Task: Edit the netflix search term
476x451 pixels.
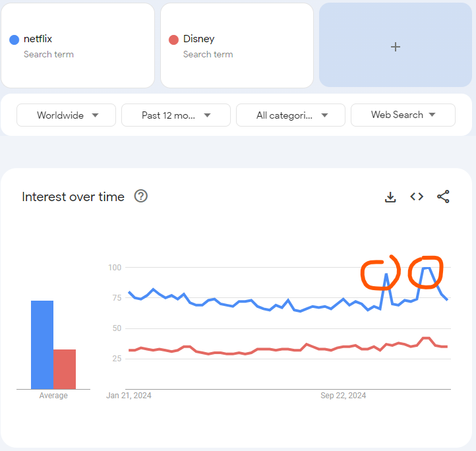Action: 38,39
